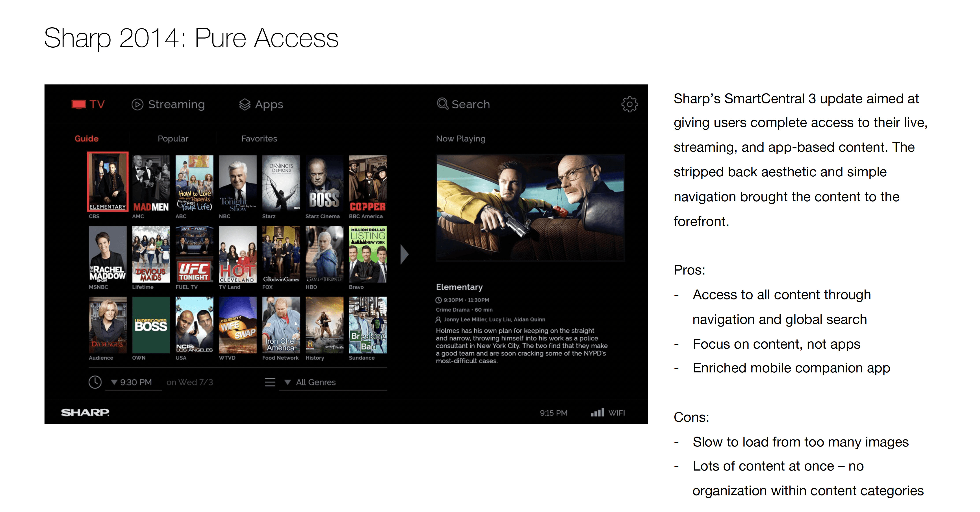Image resolution: width=980 pixels, height=512 pixels.
Task: Select the Swamp People thumbnail on History
Action: [325, 325]
